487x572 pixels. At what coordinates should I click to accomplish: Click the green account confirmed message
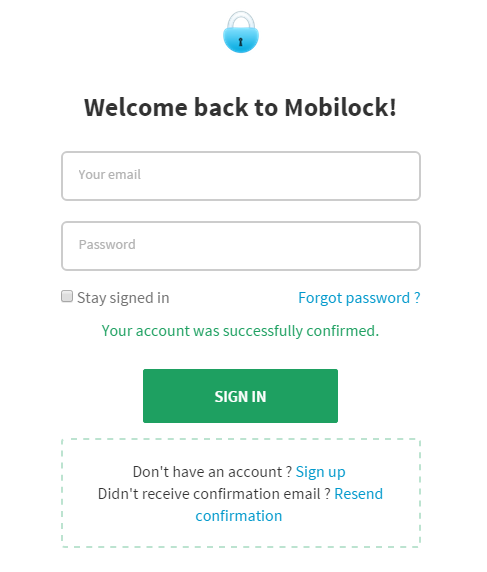pos(240,331)
